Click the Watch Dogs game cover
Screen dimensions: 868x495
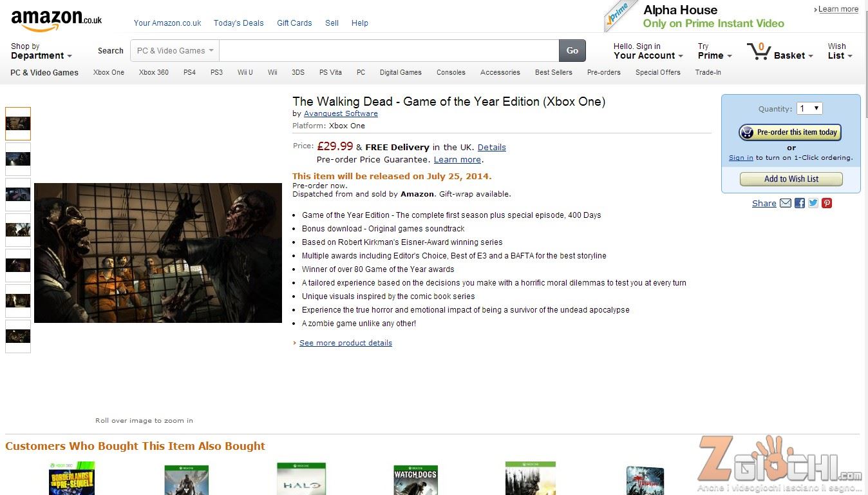(415, 480)
